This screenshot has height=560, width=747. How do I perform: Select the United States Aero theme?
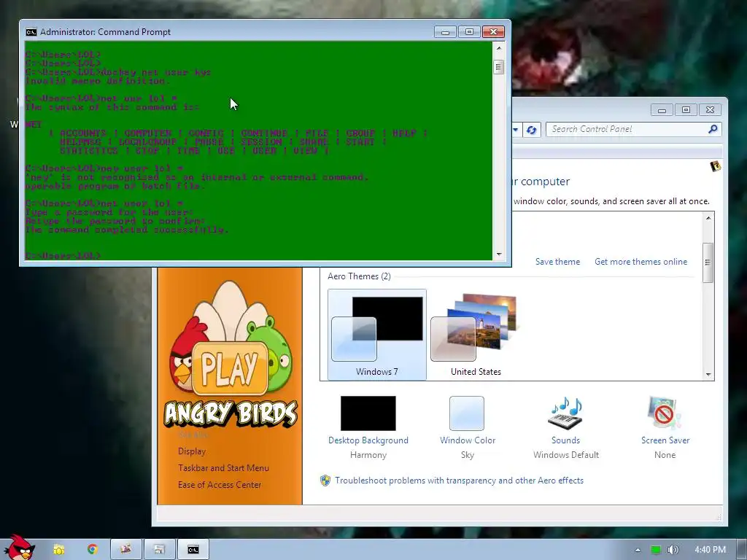pos(476,334)
